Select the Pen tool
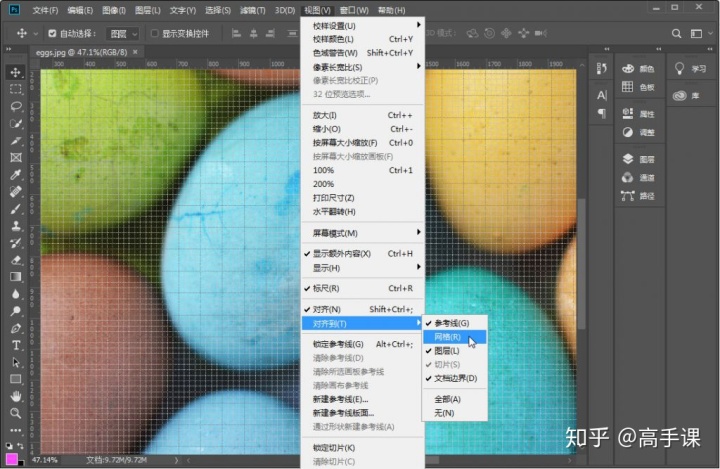 (16, 328)
